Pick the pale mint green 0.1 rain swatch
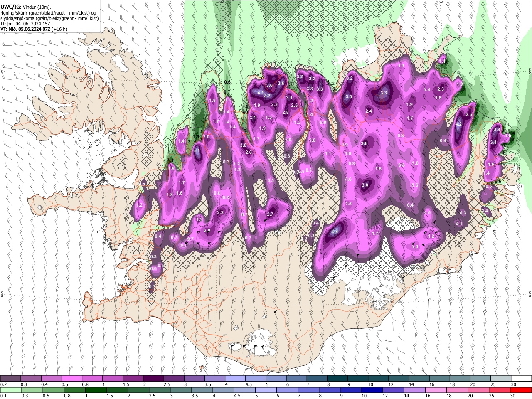This screenshot has width=532, height=399. click(x=11, y=390)
